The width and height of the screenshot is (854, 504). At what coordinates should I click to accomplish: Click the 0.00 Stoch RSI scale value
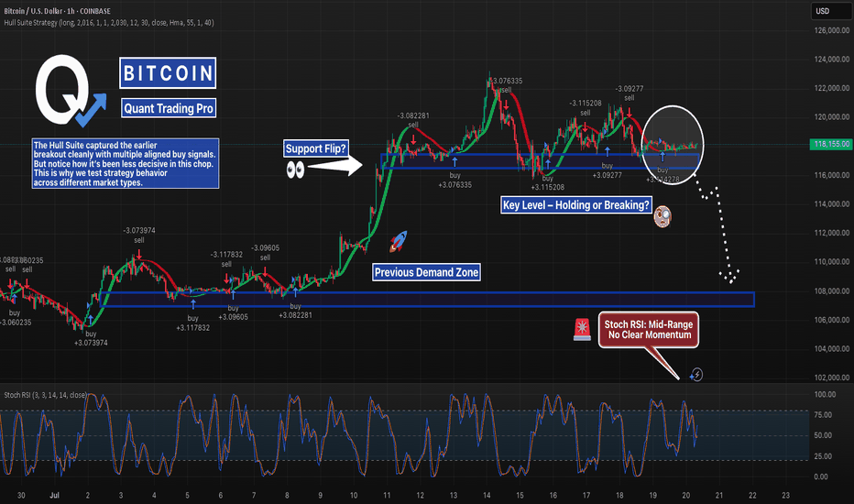pos(821,477)
